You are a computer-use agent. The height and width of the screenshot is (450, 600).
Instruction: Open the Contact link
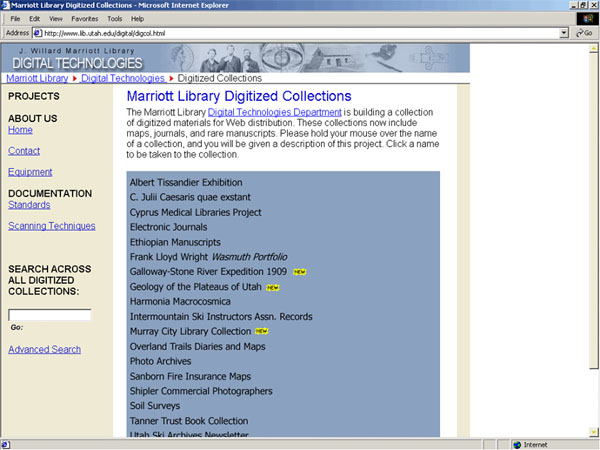24,151
